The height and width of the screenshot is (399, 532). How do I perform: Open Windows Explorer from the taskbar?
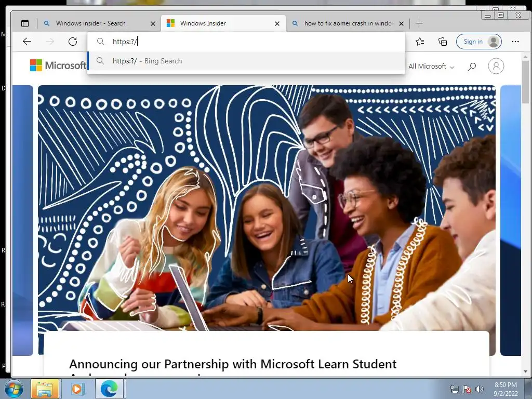tap(45, 389)
